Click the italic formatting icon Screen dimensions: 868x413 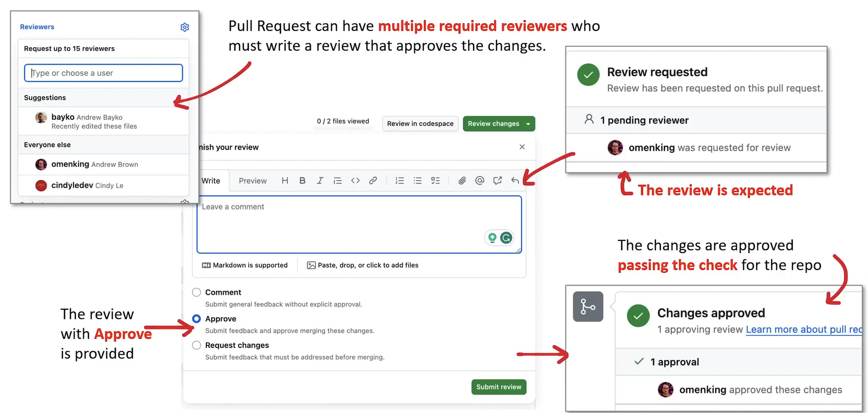pos(320,181)
